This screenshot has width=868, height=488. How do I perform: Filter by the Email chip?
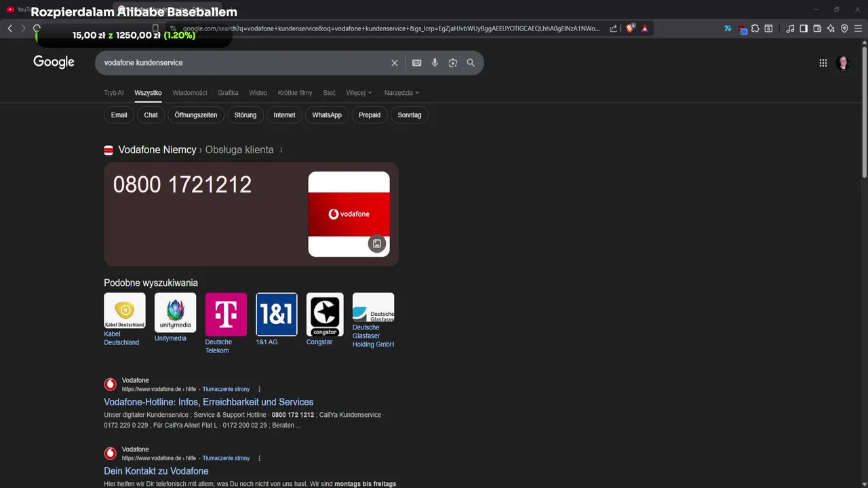(x=119, y=115)
